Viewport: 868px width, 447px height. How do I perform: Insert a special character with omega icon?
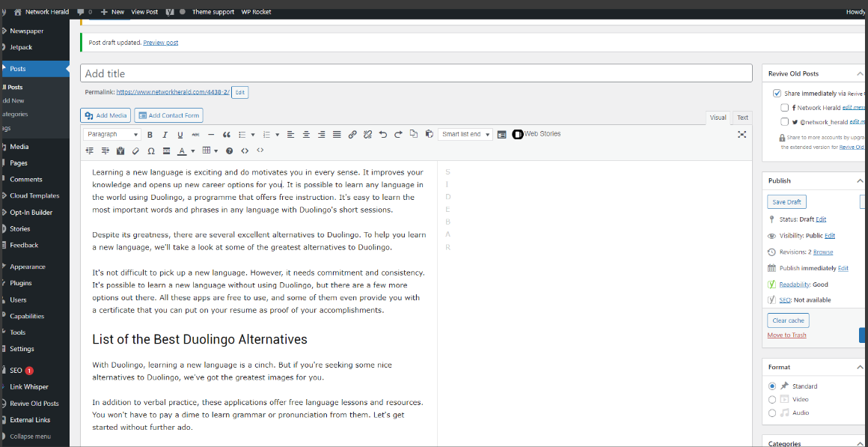click(x=151, y=150)
